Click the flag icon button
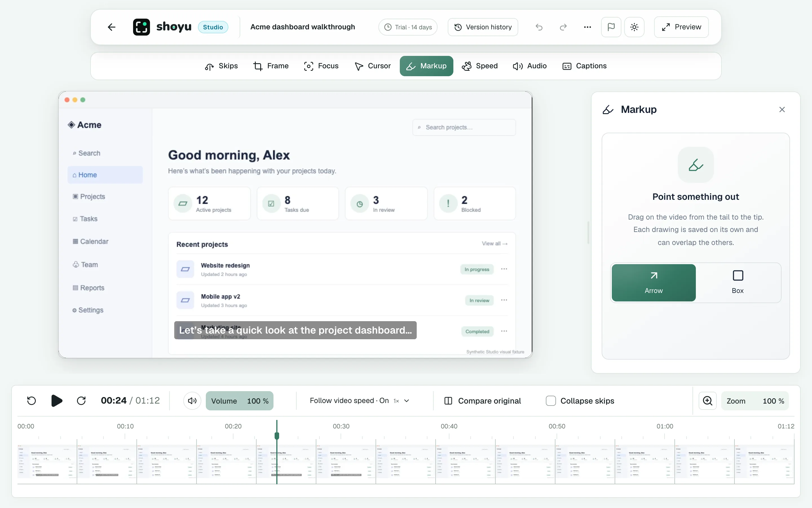The width and height of the screenshot is (812, 508). pyautogui.click(x=611, y=27)
